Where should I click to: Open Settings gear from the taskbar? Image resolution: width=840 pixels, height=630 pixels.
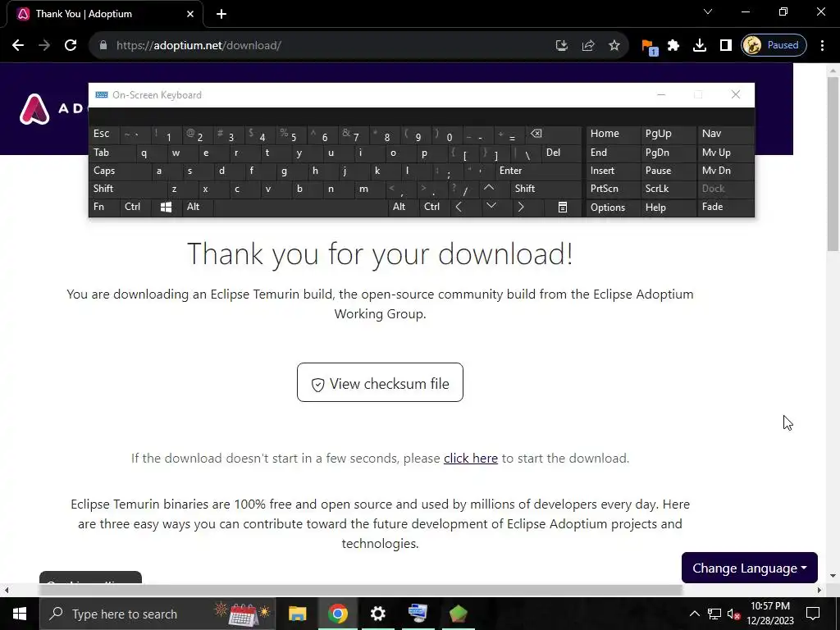pos(377,614)
